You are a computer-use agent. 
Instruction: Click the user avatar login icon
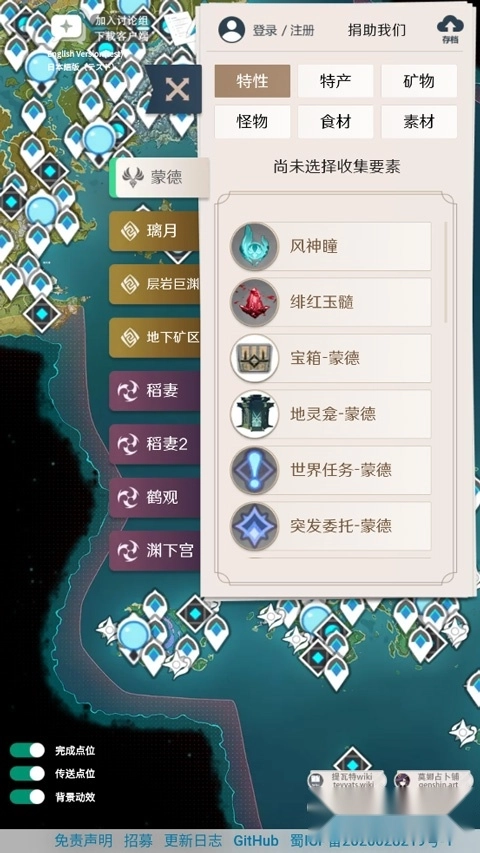(x=231, y=29)
